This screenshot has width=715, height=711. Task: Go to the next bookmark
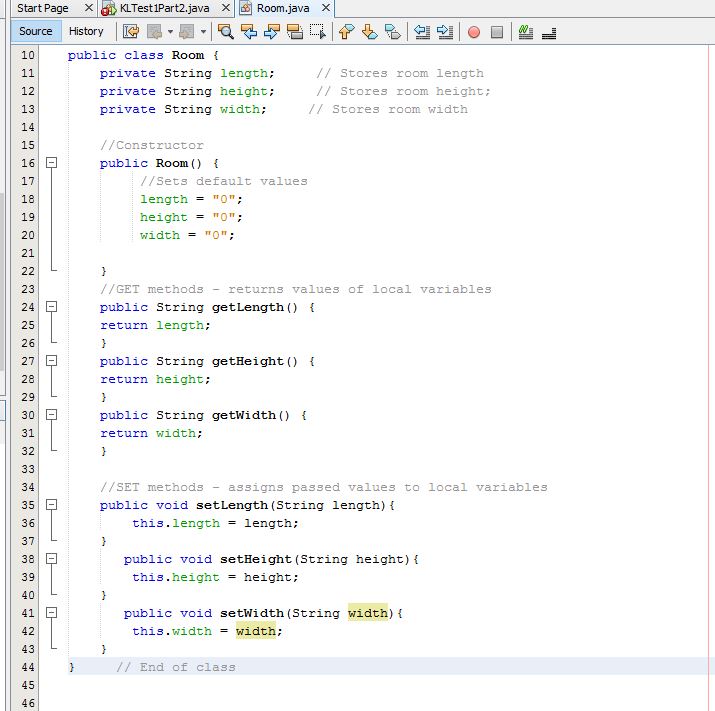pyautogui.click(x=369, y=32)
